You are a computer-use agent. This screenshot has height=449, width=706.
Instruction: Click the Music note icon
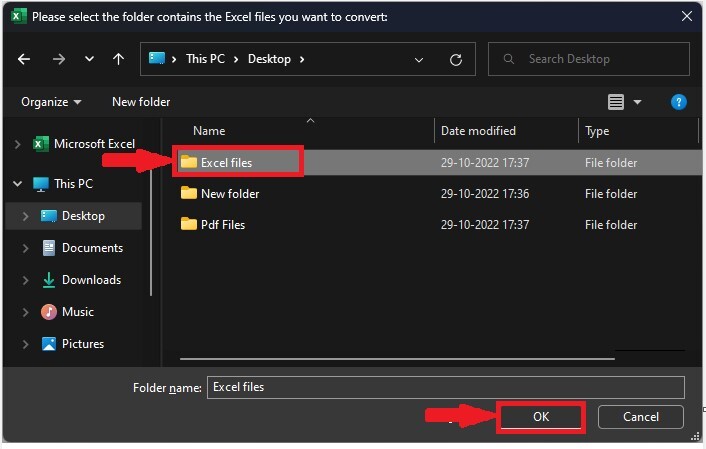pyautogui.click(x=49, y=312)
